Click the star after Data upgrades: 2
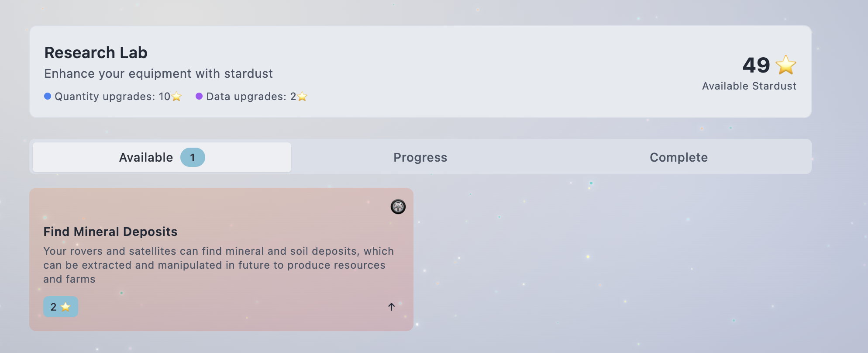 click(x=302, y=97)
